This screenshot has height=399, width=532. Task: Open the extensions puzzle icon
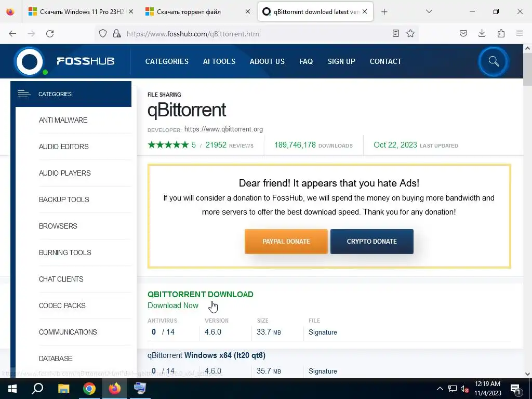click(x=501, y=33)
